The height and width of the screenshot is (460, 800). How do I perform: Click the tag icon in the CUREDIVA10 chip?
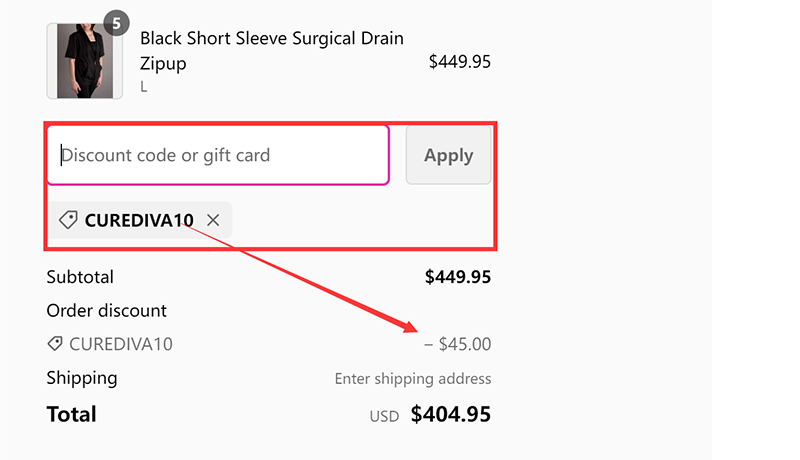[x=68, y=220]
